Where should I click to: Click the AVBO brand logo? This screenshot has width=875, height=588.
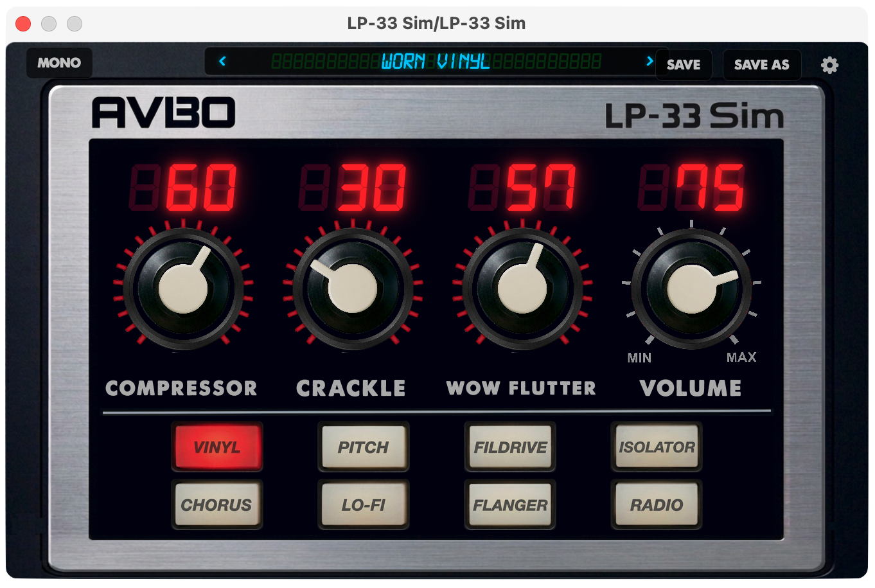[164, 114]
